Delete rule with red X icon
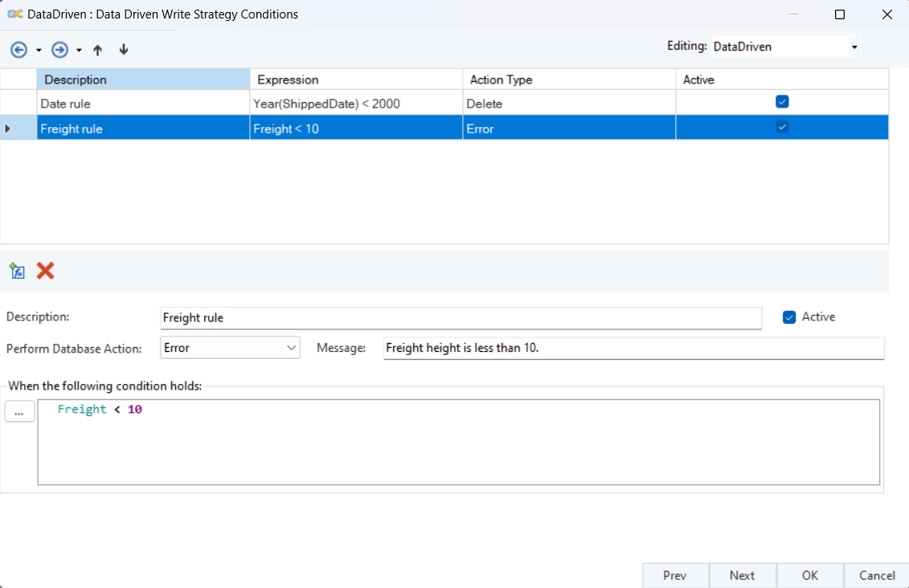The width and height of the screenshot is (909, 588). coord(46,271)
